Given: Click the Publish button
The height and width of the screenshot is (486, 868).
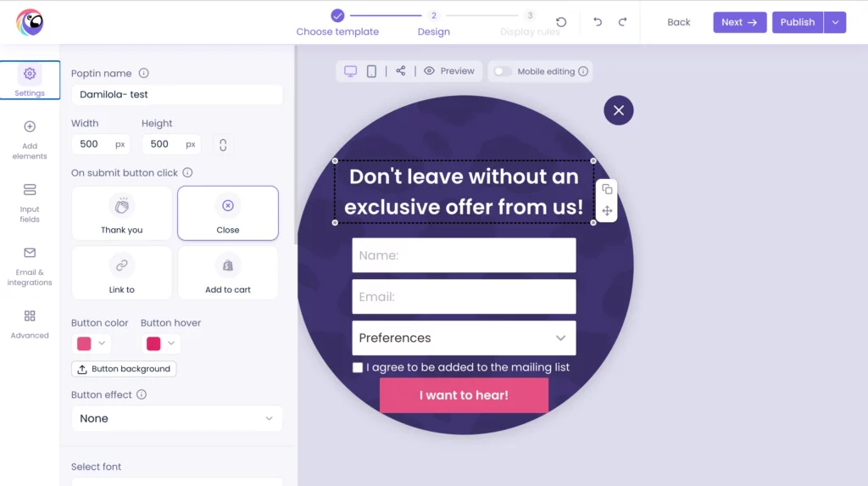Looking at the screenshot, I should pyautogui.click(x=798, y=22).
